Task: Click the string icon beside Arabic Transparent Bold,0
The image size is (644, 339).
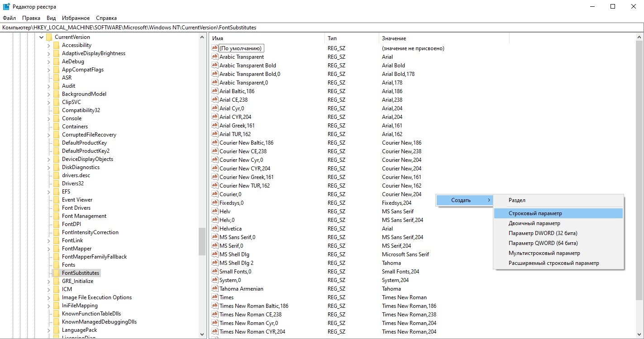Action: tap(215, 74)
